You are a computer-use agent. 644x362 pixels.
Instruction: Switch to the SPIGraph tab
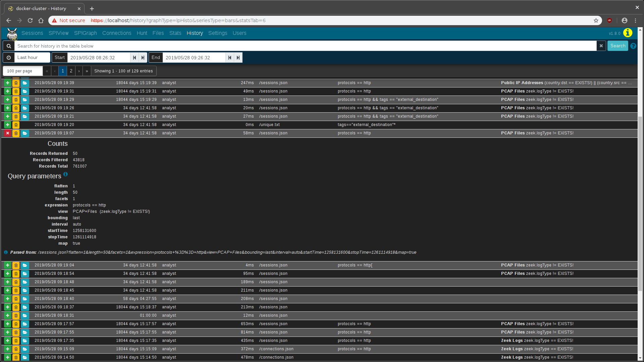click(x=85, y=33)
